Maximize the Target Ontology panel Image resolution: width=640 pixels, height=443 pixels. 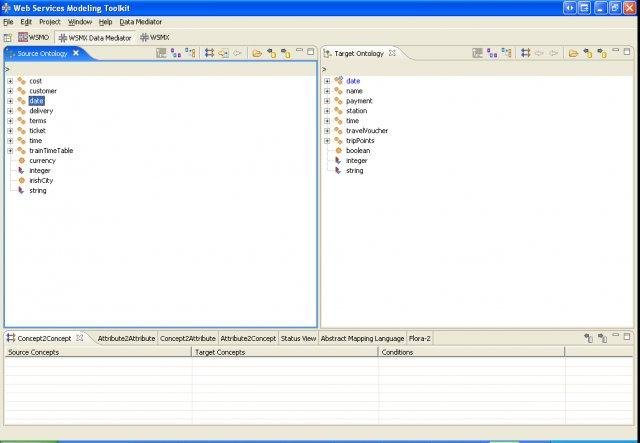[x=627, y=51]
